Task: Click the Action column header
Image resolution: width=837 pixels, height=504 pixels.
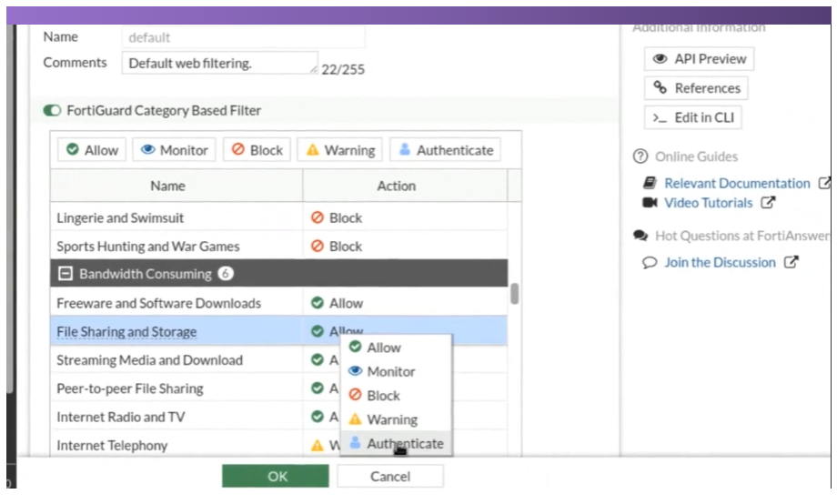Action: click(x=405, y=186)
